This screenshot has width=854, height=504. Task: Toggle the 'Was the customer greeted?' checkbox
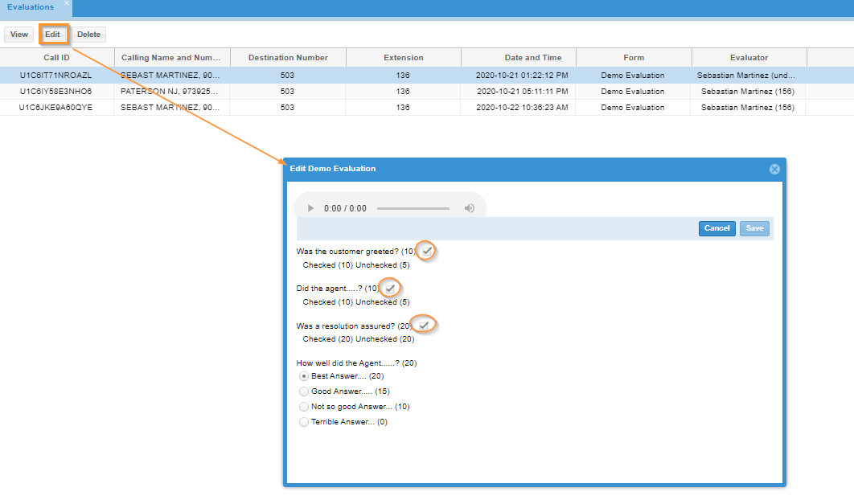pyautogui.click(x=427, y=252)
